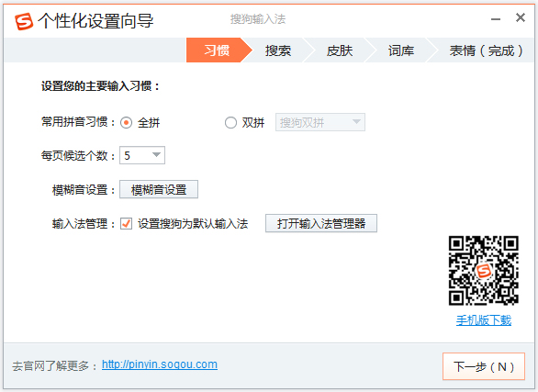Click the 下一步 (N) button

[484, 366]
